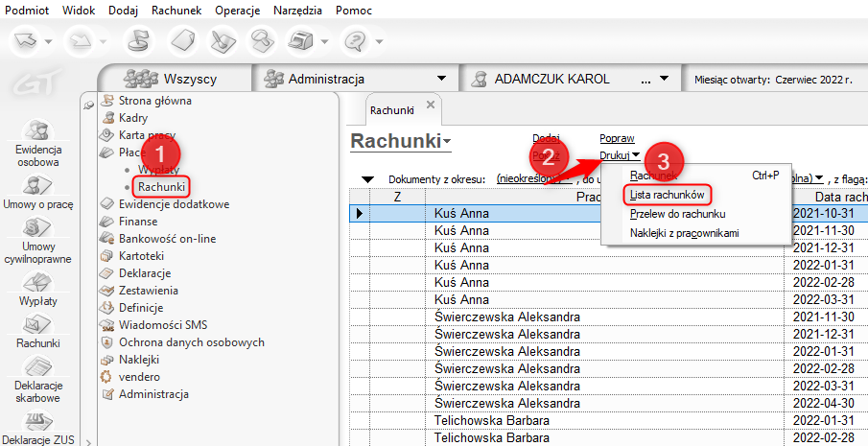Select Rachunki under Płace in tree

(x=161, y=186)
